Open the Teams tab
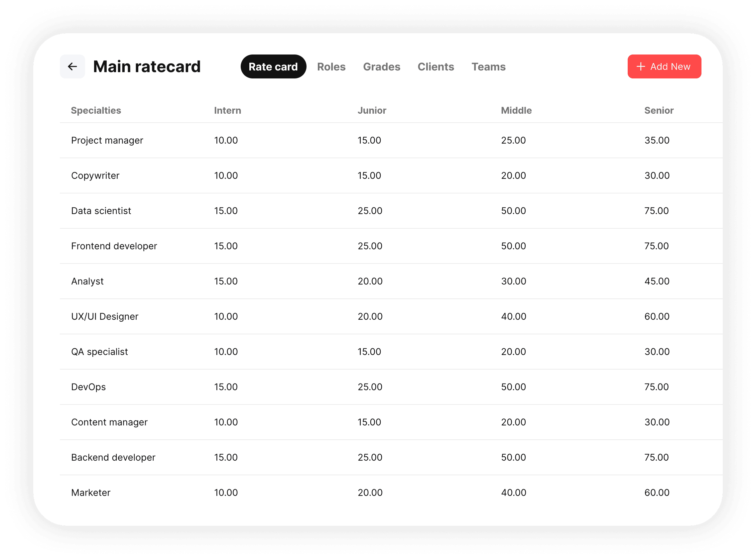The height and width of the screenshot is (559, 756). point(488,67)
